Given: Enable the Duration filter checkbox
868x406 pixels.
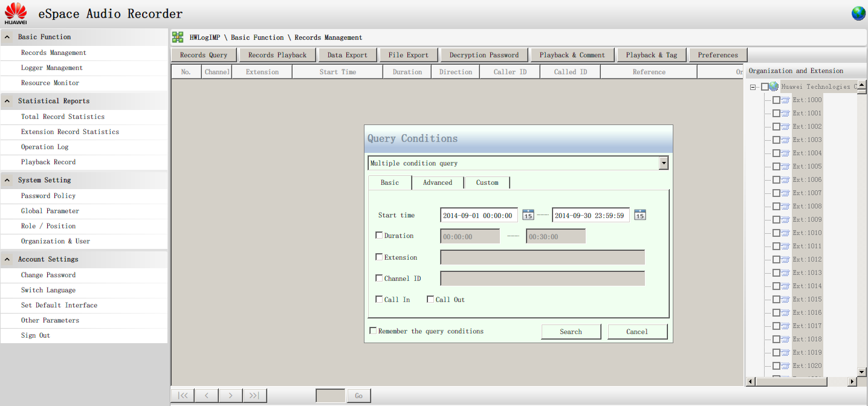Looking at the screenshot, I should pos(379,236).
